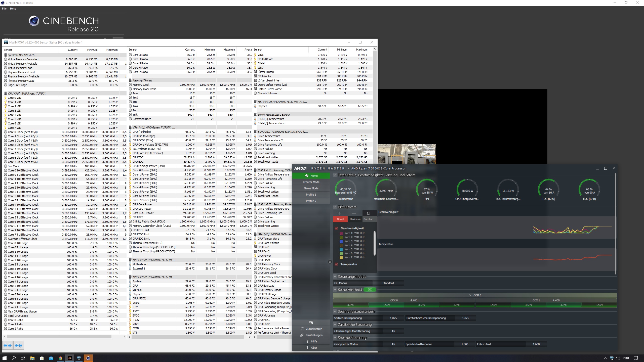
Task: Expand the CCD 0 chevron
Action: coord(470,295)
